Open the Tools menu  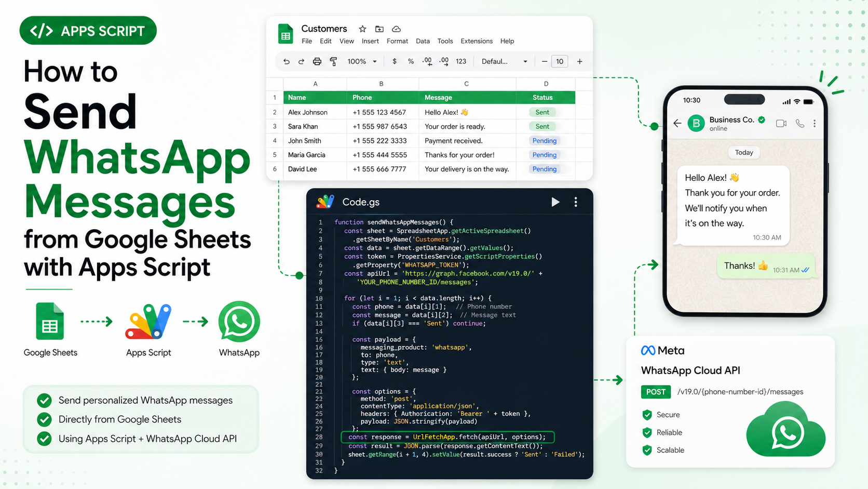[x=445, y=41]
